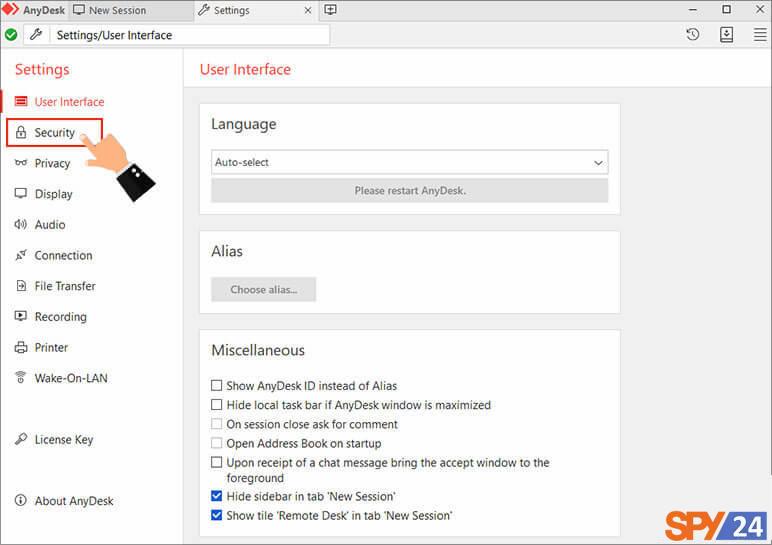Click the Display monitor icon
The image size is (772, 545).
coord(21,193)
